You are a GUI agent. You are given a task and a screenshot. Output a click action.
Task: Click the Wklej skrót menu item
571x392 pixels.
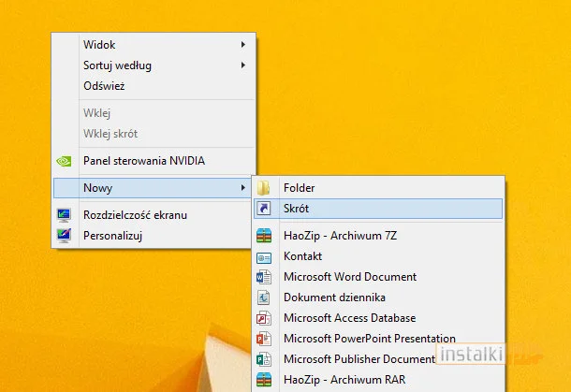click(x=110, y=134)
